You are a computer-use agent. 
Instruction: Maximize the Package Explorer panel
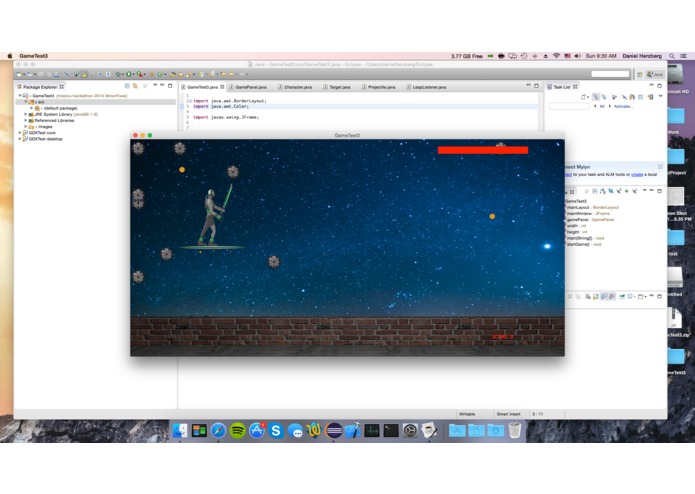(x=170, y=86)
